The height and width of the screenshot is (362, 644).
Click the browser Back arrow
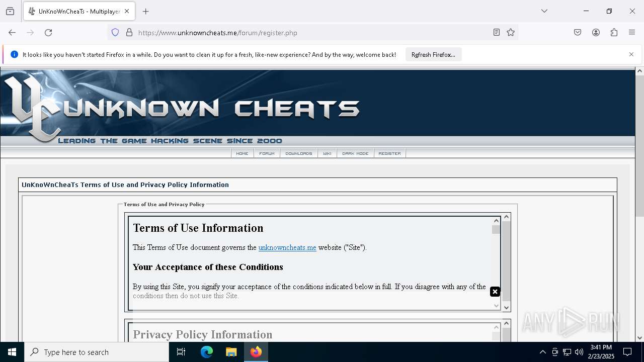pos(12,33)
